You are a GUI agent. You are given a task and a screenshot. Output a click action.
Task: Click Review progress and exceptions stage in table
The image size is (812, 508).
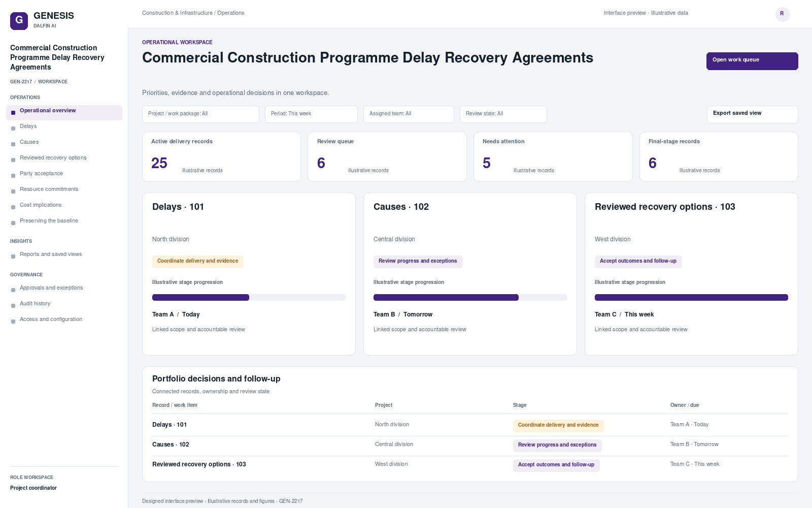tap(557, 445)
